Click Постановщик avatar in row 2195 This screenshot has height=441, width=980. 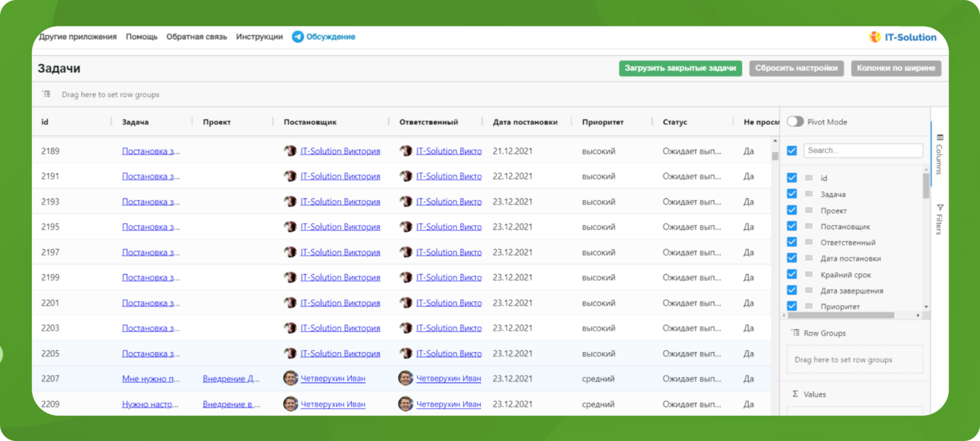click(290, 226)
